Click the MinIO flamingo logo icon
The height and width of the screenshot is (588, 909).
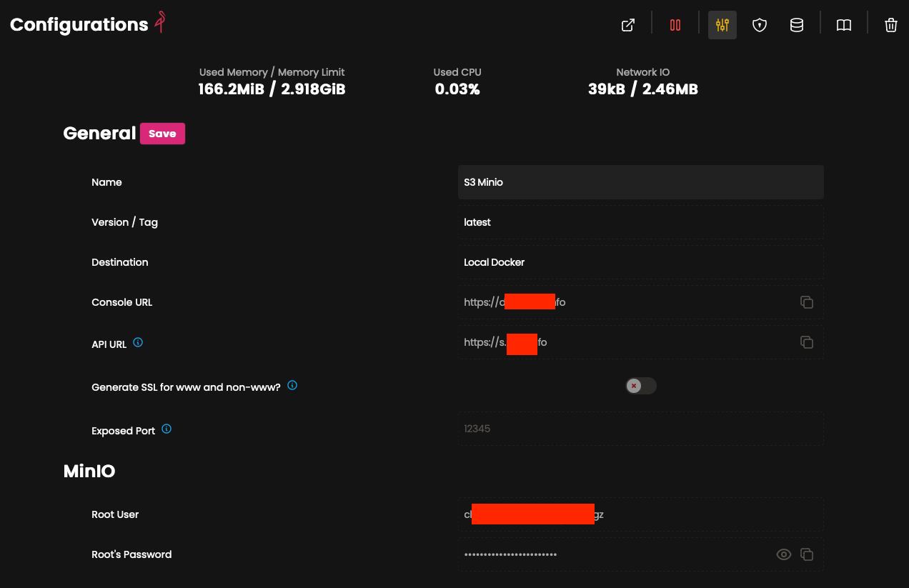pos(161,22)
